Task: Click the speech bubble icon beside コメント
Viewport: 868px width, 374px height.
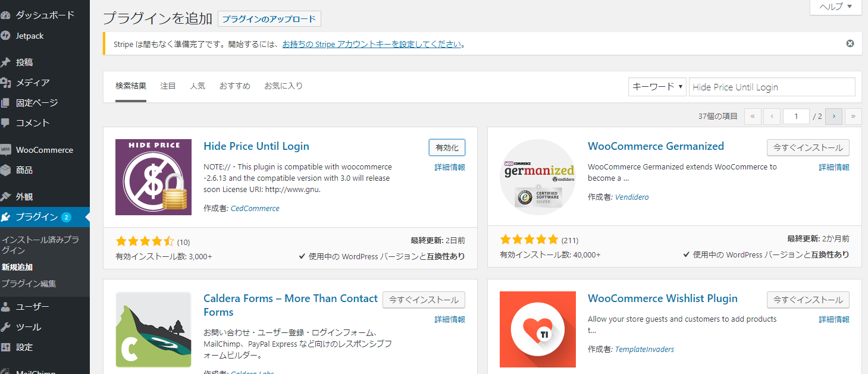Action: click(5, 123)
